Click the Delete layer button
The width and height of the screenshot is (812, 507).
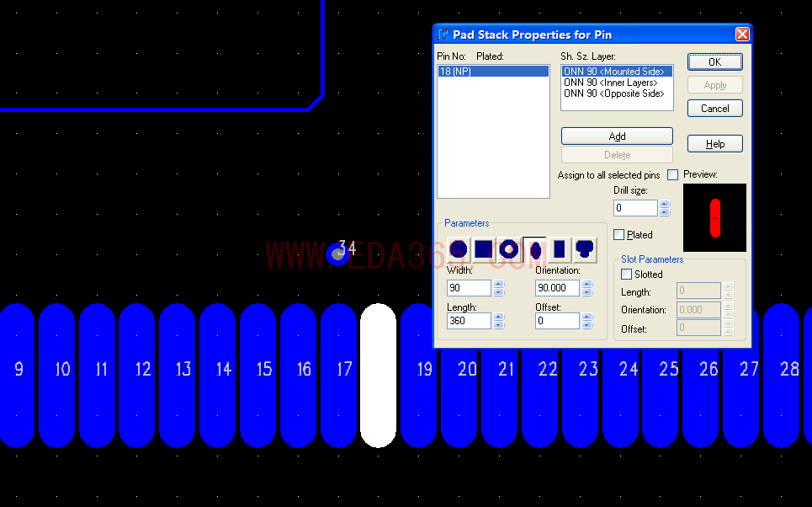(617, 154)
